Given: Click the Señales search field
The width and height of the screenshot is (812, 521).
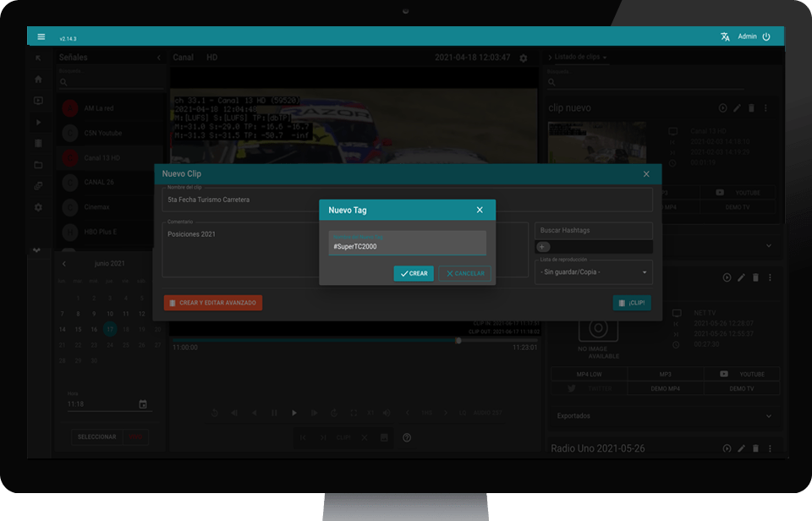Looking at the screenshot, I should (110, 82).
